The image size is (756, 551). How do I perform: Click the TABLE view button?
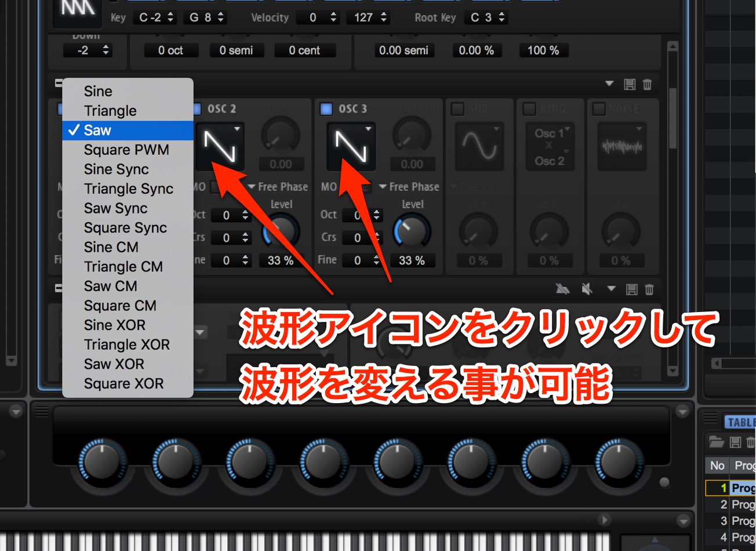point(740,422)
